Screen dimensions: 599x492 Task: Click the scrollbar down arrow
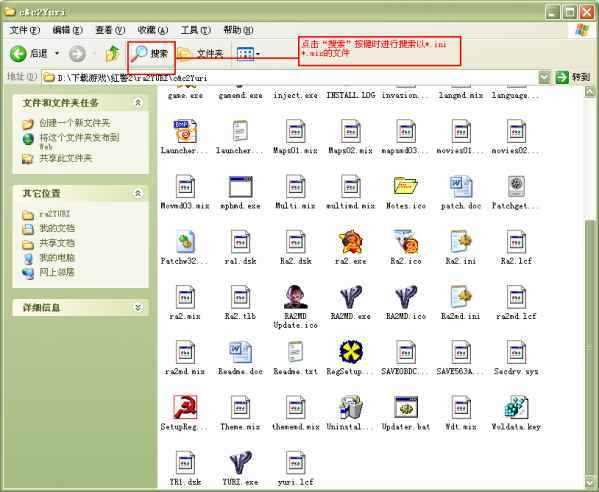pyautogui.click(x=590, y=482)
